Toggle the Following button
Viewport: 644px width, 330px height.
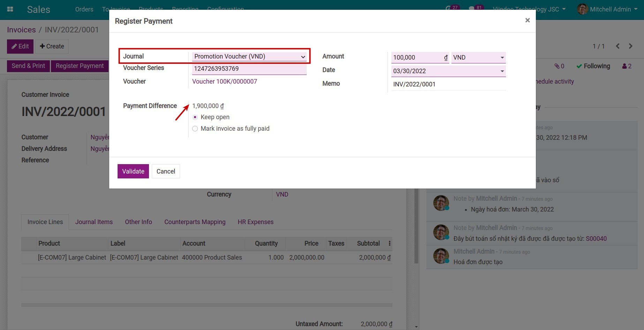593,66
